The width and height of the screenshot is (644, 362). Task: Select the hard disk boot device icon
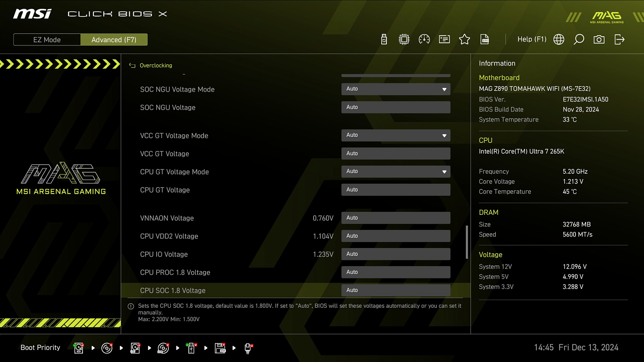coord(79,348)
